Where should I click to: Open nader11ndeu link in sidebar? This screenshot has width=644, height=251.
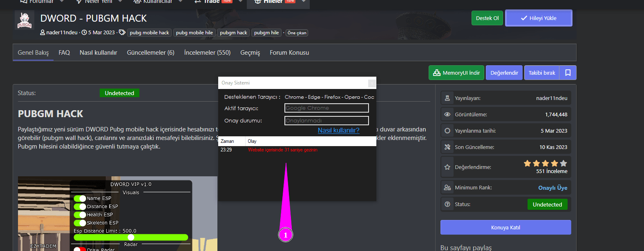click(x=552, y=98)
